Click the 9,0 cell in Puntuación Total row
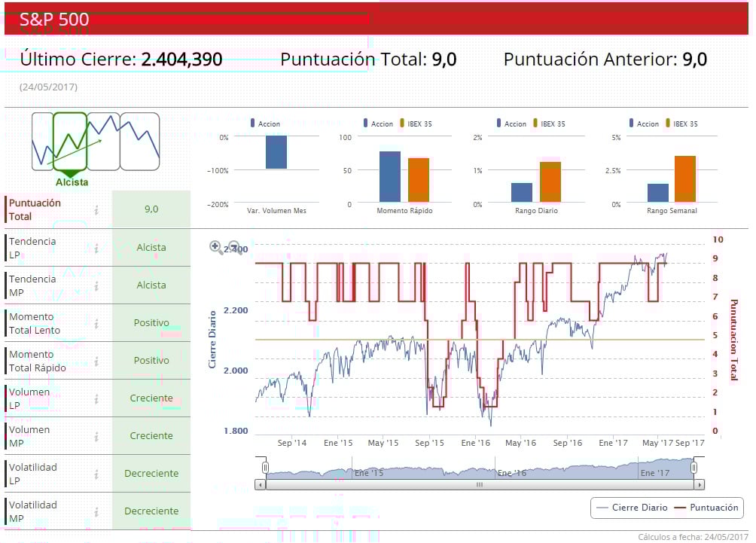The height and width of the screenshot is (543, 756). click(151, 209)
